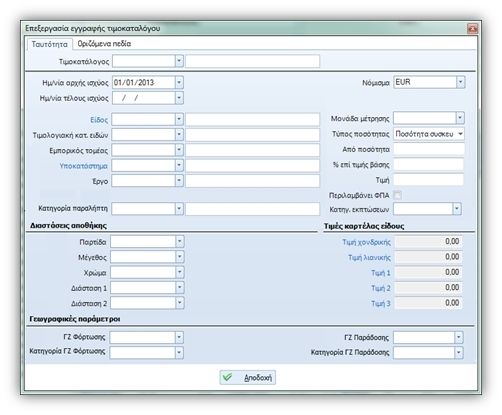
Task: Click the Τιμή 3 link label
Action: click(381, 304)
